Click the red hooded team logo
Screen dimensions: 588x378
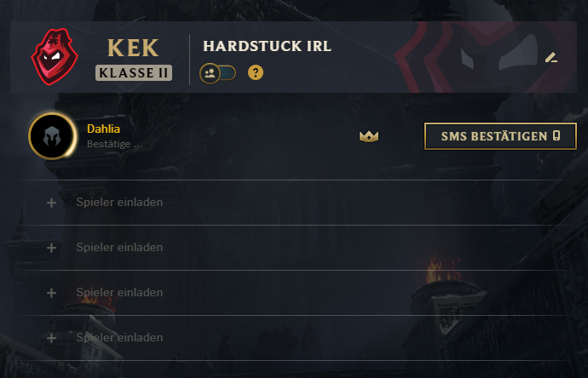pyautogui.click(x=55, y=57)
